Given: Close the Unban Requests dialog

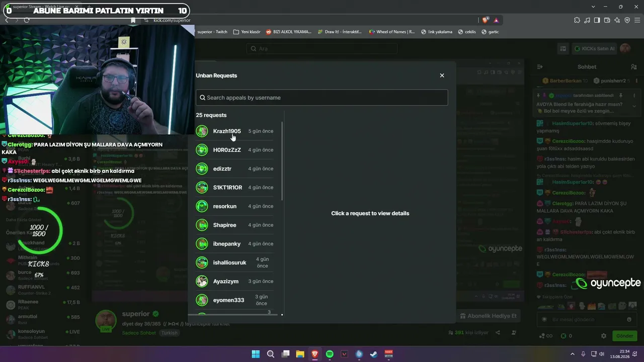Looking at the screenshot, I should pyautogui.click(x=442, y=75).
